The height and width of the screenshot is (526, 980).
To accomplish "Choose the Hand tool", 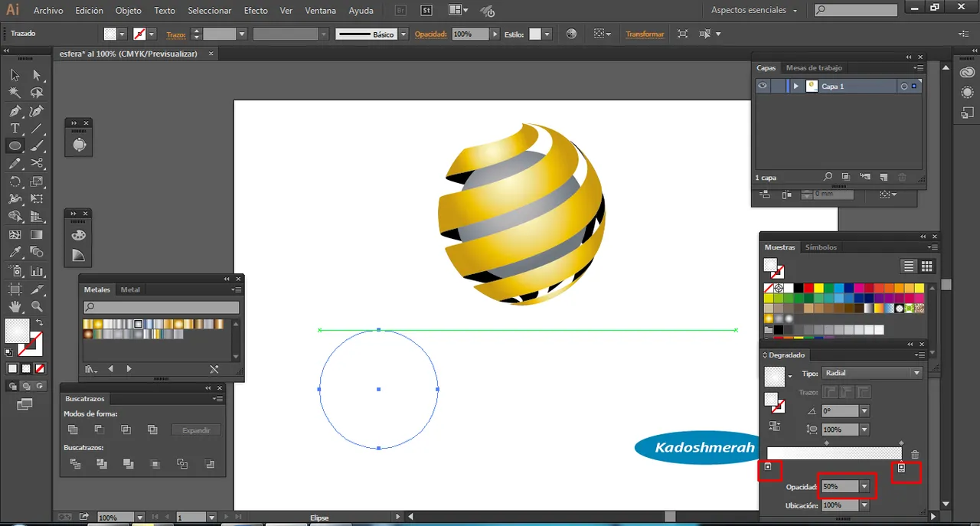I will [15, 307].
